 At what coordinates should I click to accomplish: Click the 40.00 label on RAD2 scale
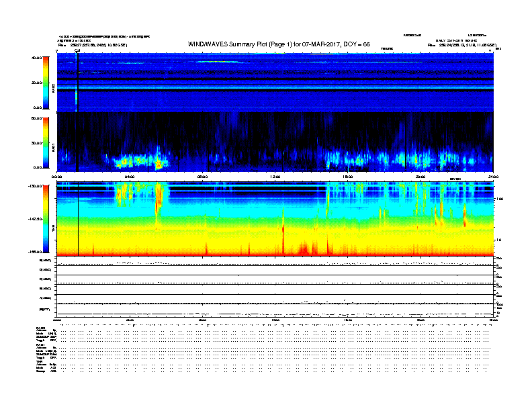pyautogui.click(x=36, y=58)
